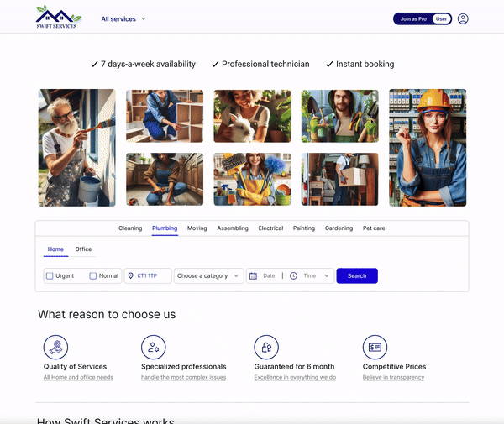
Task: Open the Choose a category dropdown
Action: (x=208, y=275)
